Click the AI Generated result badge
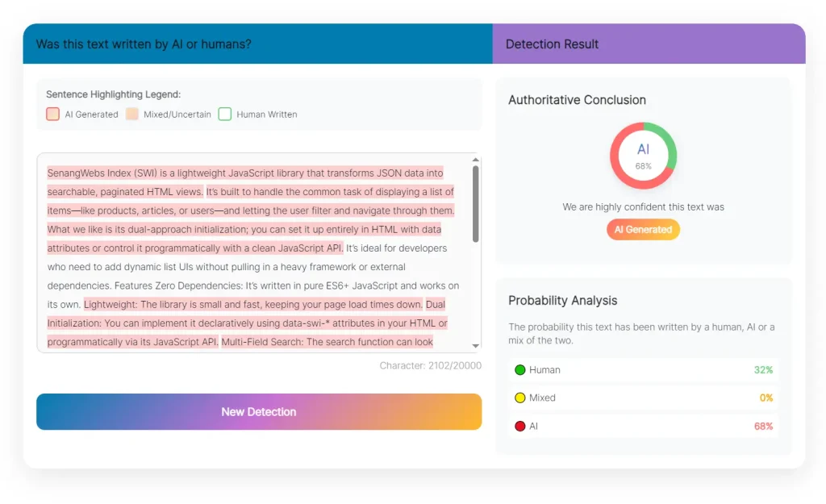 [643, 230]
